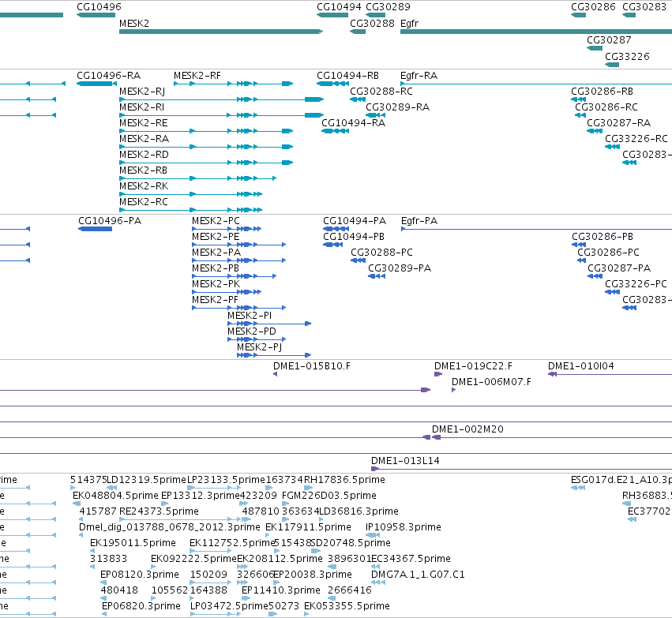Select transcript MESK2-RJ
The image size is (672, 618).
[142, 92]
